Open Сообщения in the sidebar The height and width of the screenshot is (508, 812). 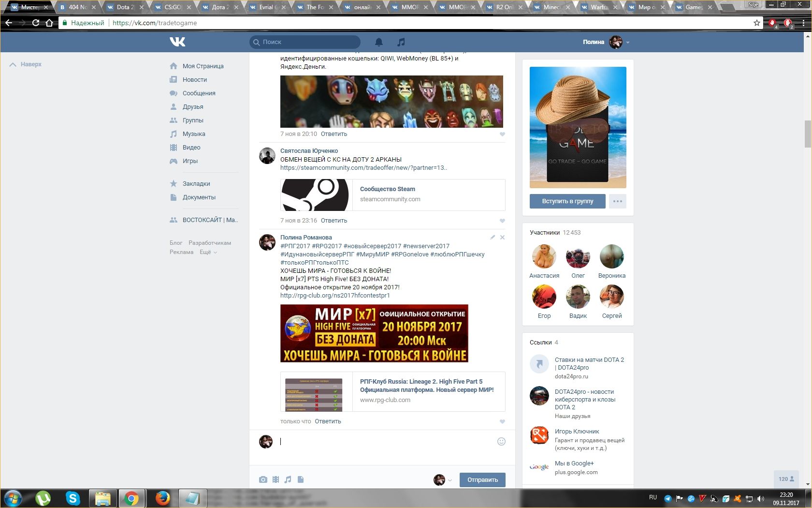(199, 93)
